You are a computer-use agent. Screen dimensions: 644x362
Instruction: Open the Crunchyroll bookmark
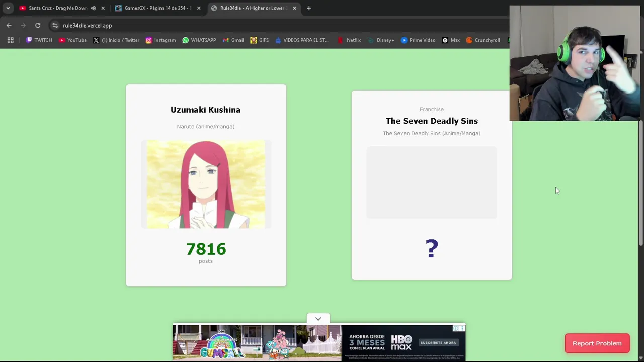coord(483,40)
